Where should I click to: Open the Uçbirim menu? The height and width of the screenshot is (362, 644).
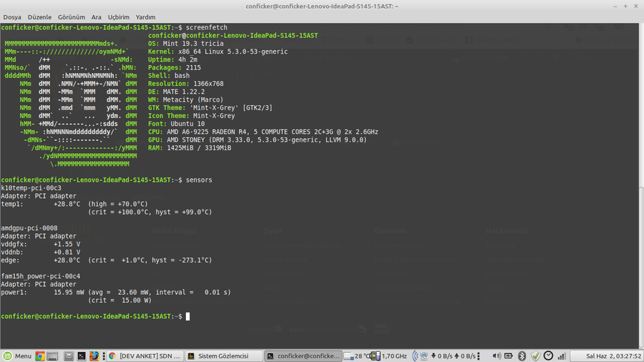(118, 17)
